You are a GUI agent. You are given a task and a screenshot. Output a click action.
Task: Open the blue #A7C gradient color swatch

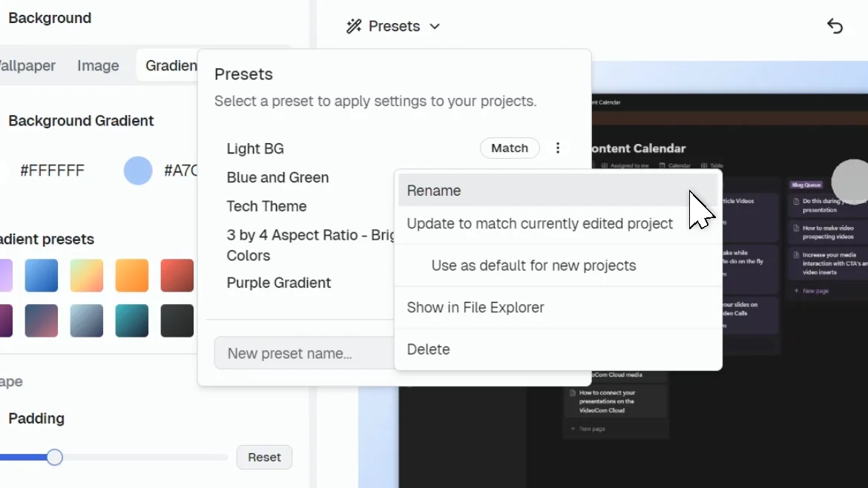click(138, 171)
